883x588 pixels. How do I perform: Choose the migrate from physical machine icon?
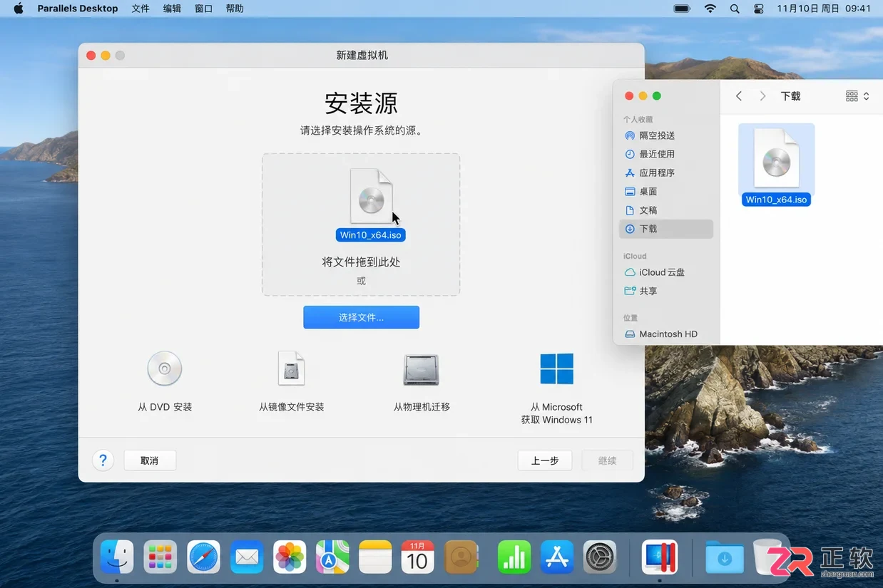(x=421, y=369)
